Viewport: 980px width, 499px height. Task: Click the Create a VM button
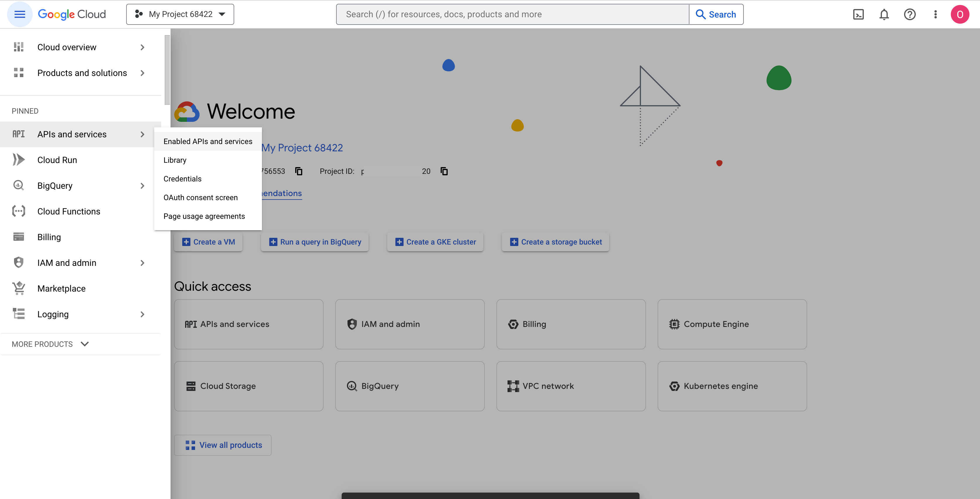(208, 242)
